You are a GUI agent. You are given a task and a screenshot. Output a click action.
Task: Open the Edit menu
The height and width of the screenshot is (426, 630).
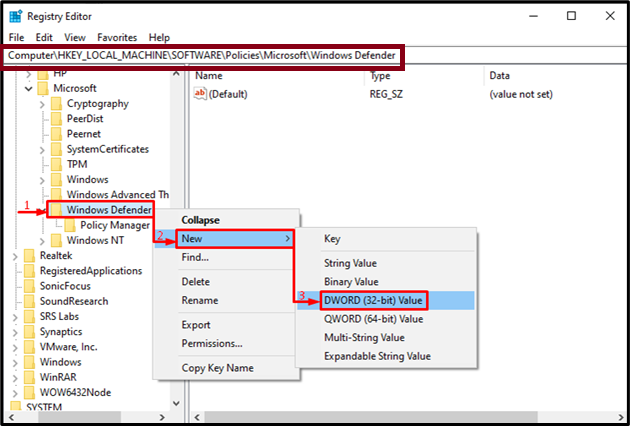44,37
